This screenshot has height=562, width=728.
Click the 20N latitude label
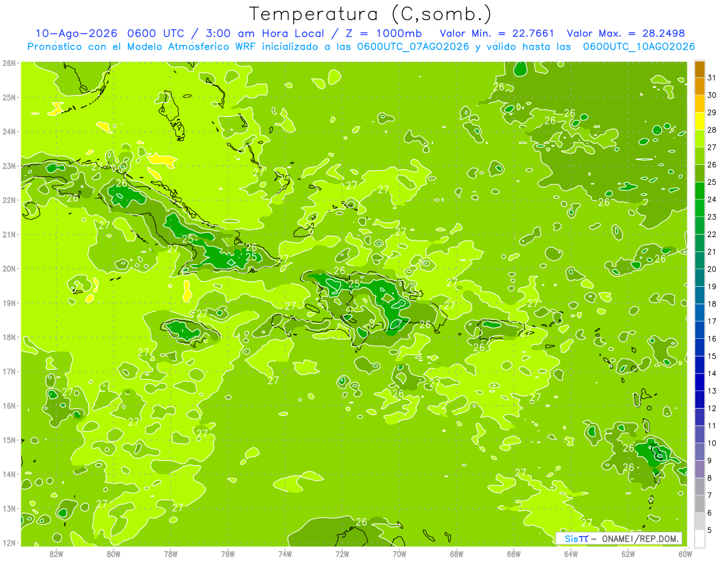[8, 269]
